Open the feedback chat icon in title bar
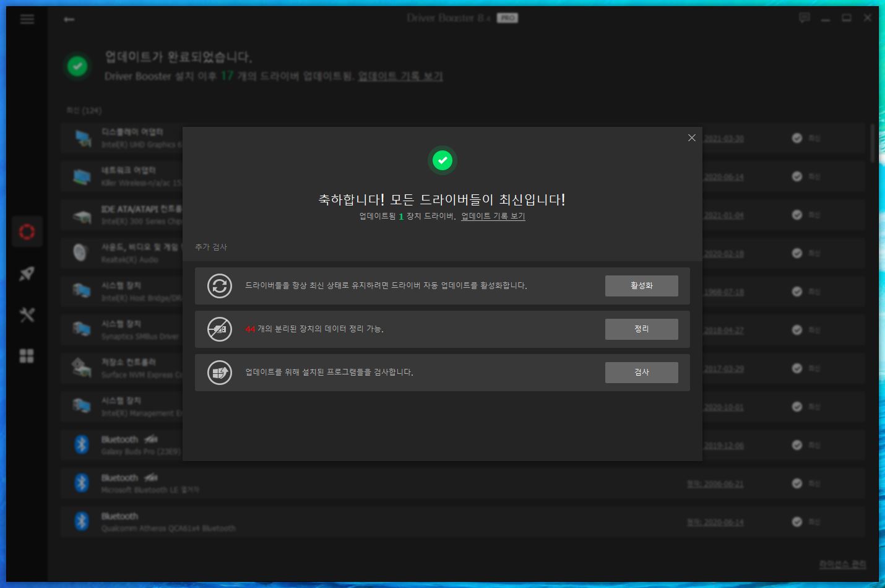885x588 pixels. point(805,18)
